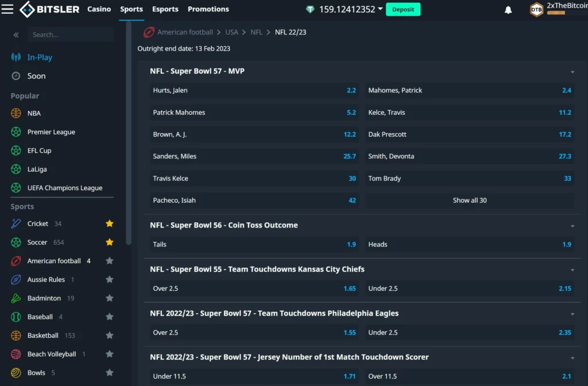Image resolution: width=588 pixels, height=386 pixels.
Task: Click the green gem currency icon
Action: [x=310, y=9]
